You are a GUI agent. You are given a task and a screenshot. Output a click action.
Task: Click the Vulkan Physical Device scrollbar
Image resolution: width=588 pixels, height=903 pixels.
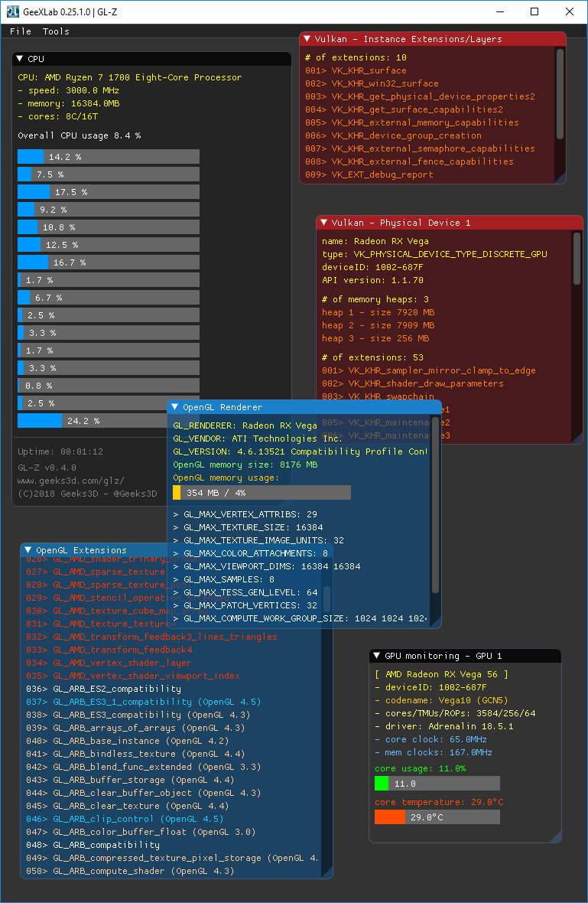pos(577,259)
